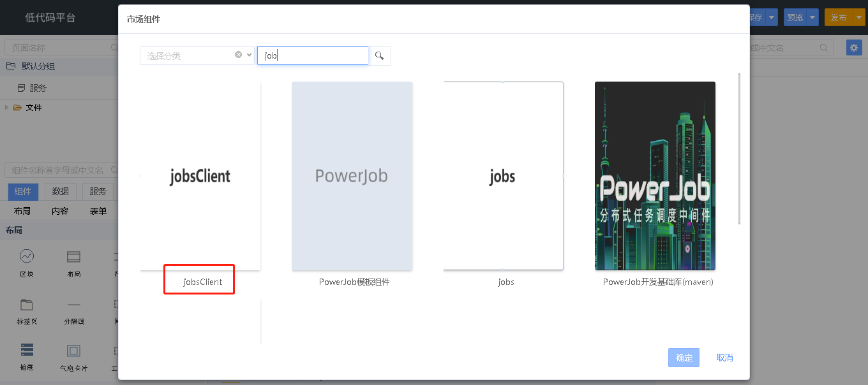Screen dimensions: 868x385
Task: Select the 默认分组 group row
Action: pyautogui.click(x=59, y=66)
